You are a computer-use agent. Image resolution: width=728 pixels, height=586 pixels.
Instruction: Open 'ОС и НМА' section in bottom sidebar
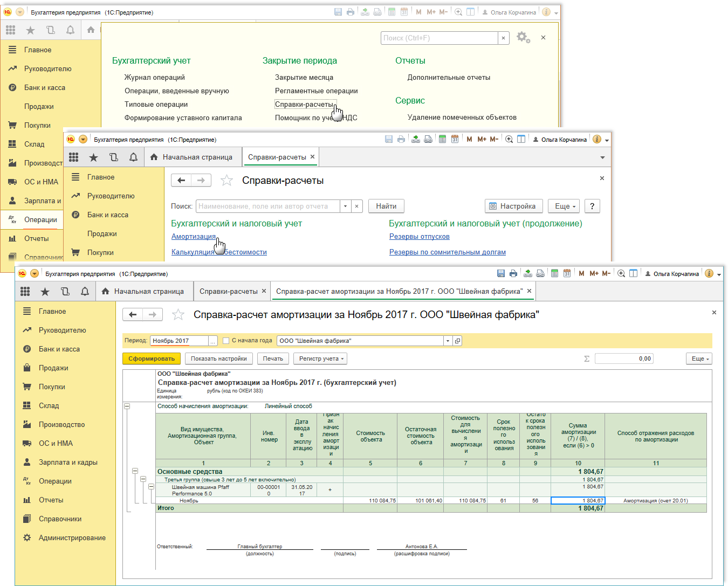coord(56,444)
